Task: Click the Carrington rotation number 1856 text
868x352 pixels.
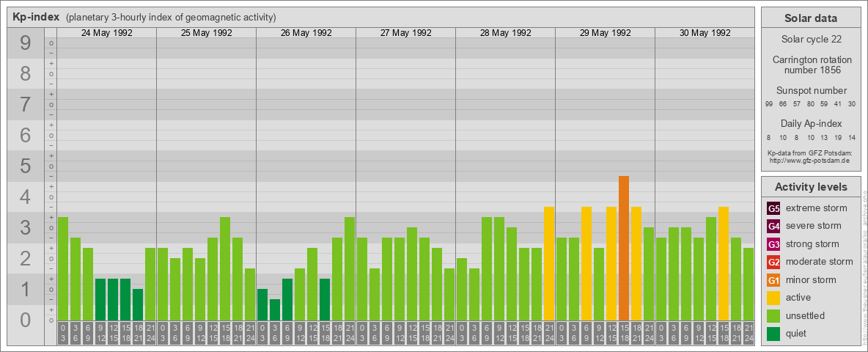Action: [811, 65]
